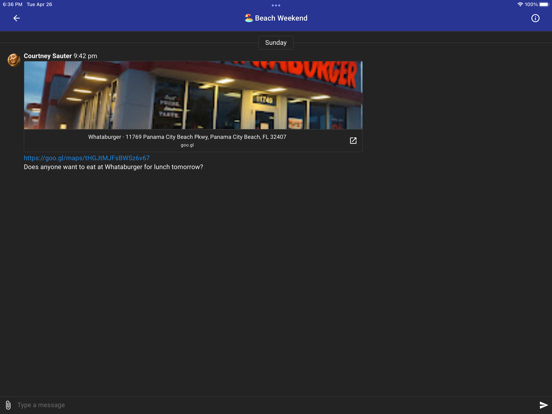Image resolution: width=552 pixels, height=414 pixels.
Task: Tap the Whataburger address caption
Action: pos(187,137)
